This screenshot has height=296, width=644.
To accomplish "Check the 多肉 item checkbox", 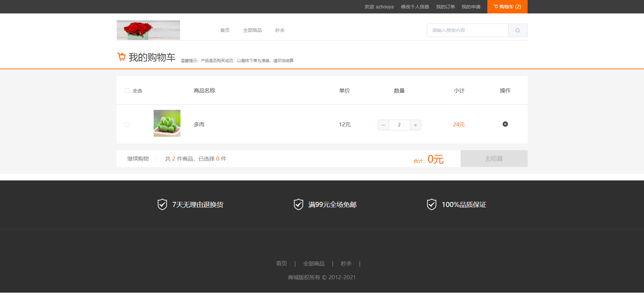I will (x=127, y=125).
